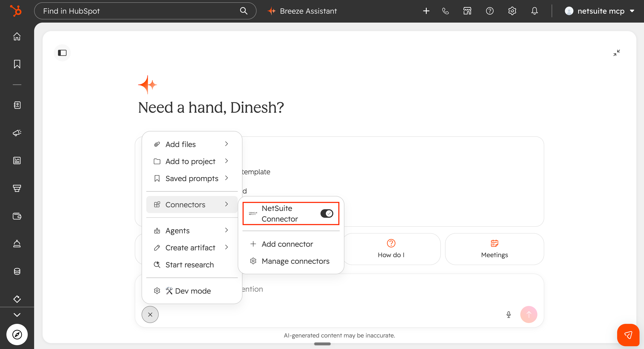
Task: Expand the Saved prompts submenu
Action: coord(192,178)
